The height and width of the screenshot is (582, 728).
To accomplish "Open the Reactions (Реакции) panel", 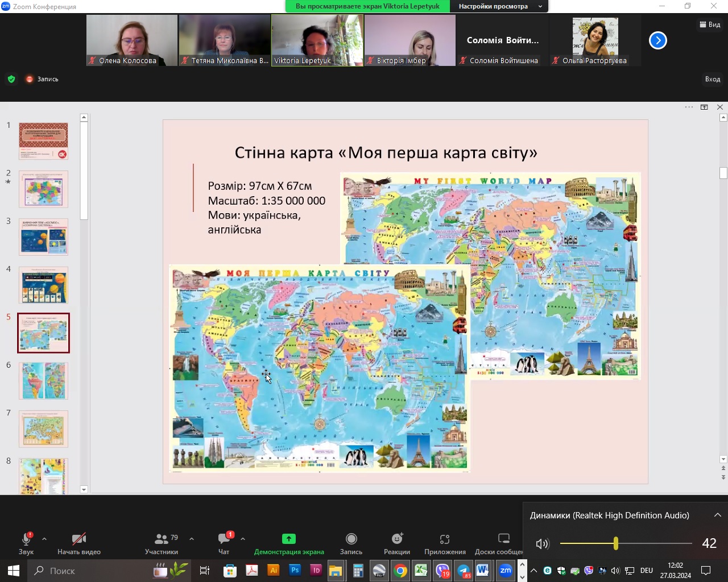I will tap(397, 543).
